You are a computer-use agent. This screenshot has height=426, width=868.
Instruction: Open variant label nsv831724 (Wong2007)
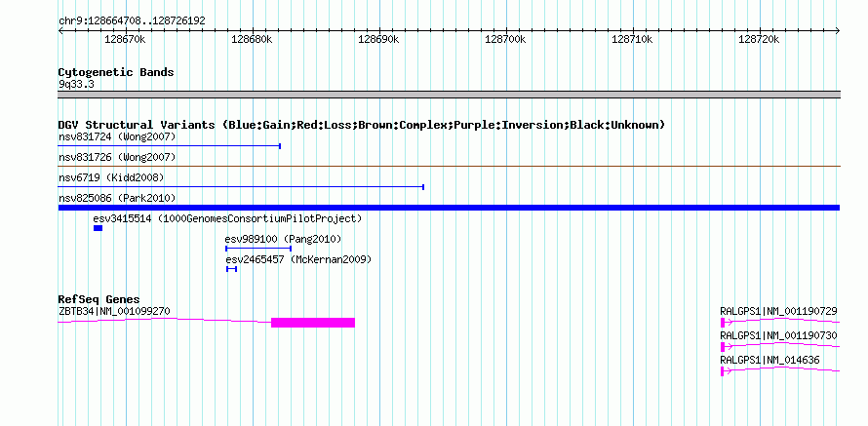tap(117, 136)
